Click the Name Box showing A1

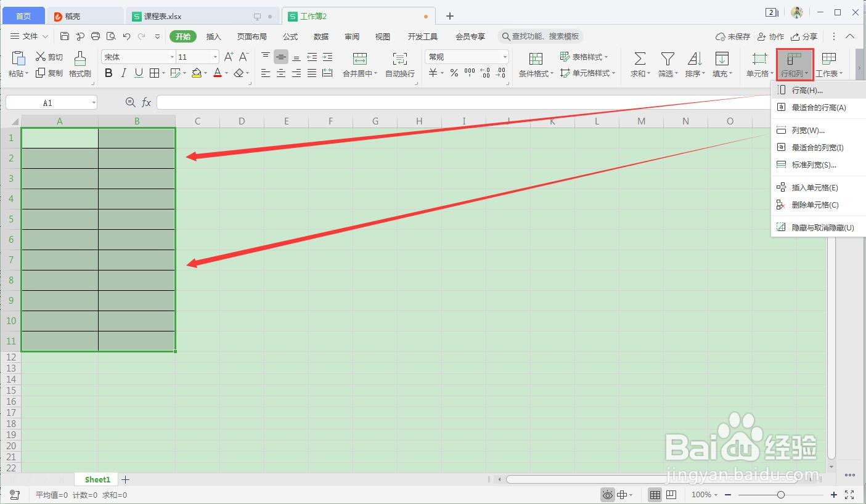pos(46,102)
